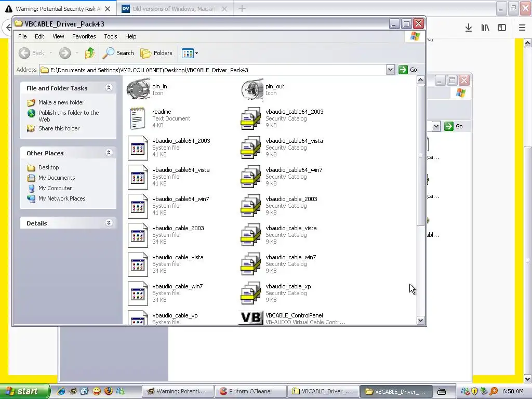Open Firefox library icon

[485, 28]
